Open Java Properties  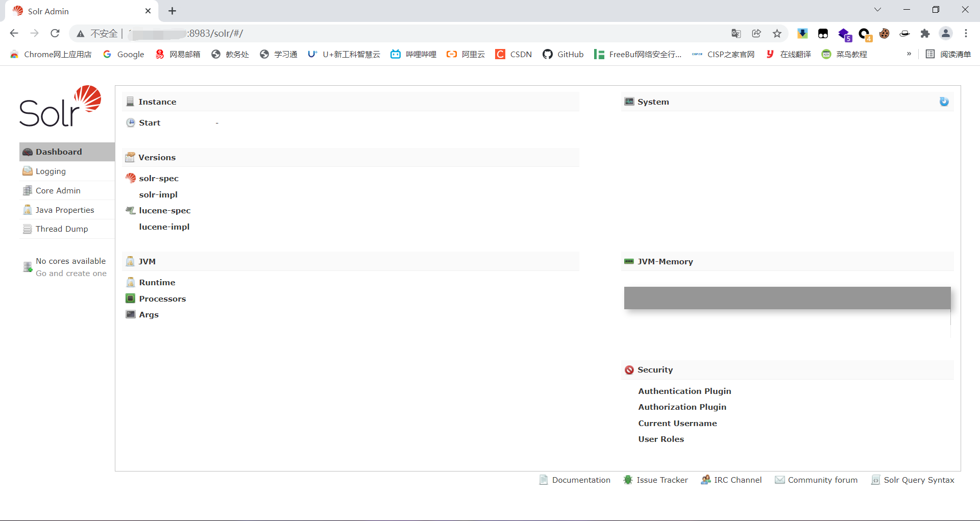(x=67, y=210)
